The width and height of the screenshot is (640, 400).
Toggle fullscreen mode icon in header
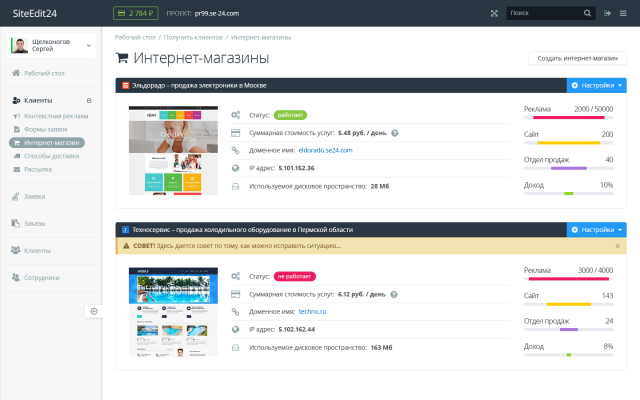pos(494,13)
